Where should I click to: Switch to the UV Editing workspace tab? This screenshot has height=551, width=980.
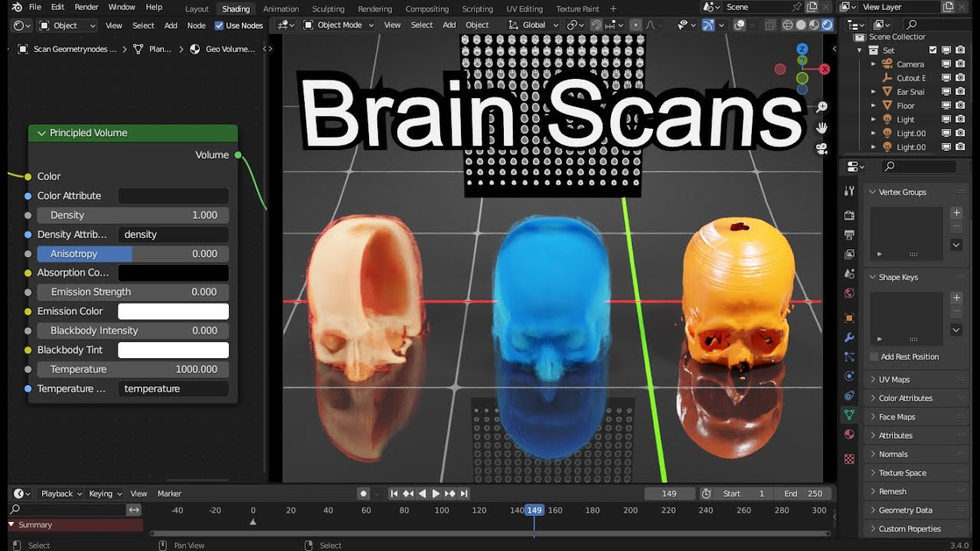pyautogui.click(x=524, y=9)
